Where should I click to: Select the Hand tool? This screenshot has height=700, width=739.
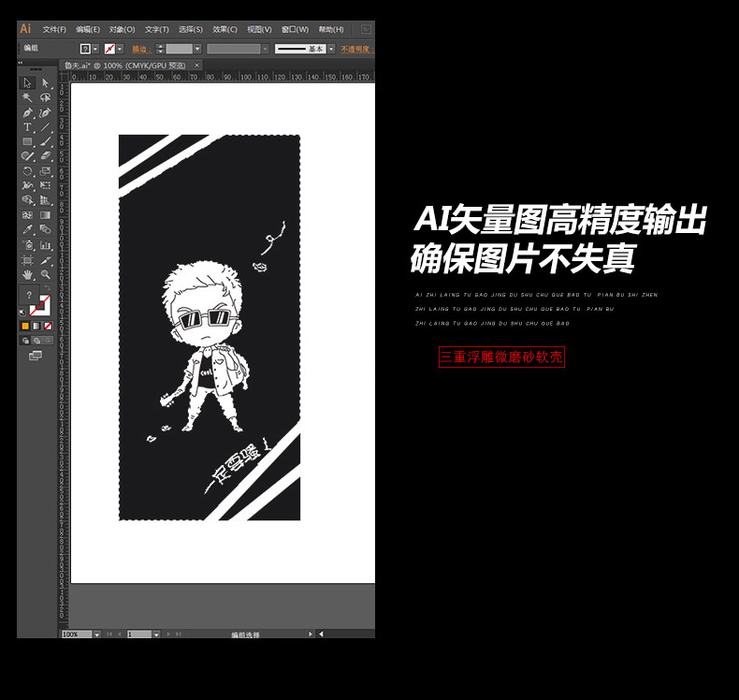pyautogui.click(x=27, y=274)
